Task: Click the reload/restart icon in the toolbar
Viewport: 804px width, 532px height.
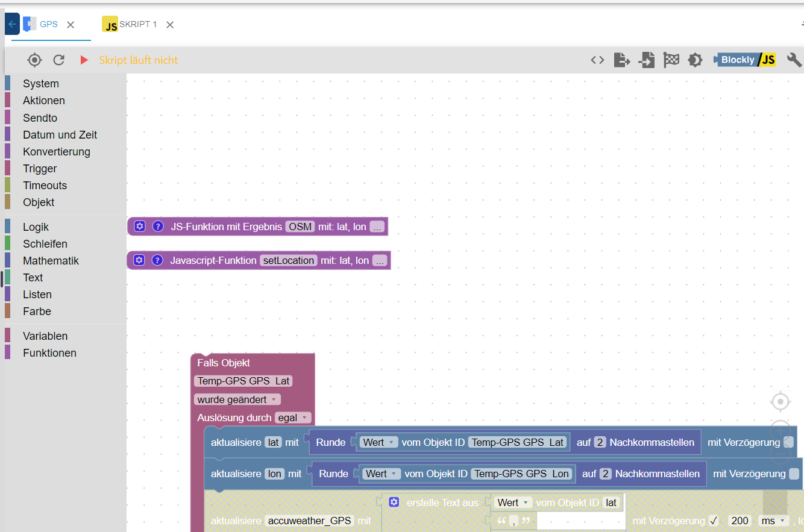Action: (x=58, y=60)
